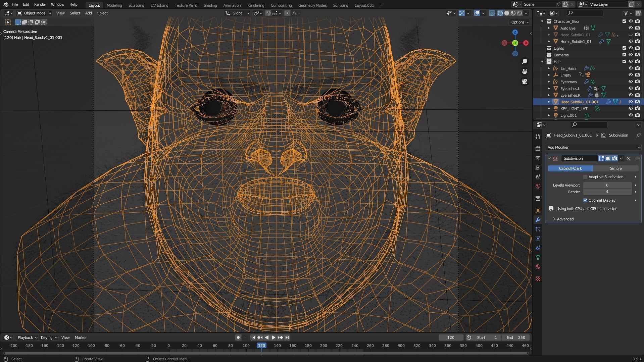Open the Physics properties tab
644x362 pixels.
coord(538,239)
